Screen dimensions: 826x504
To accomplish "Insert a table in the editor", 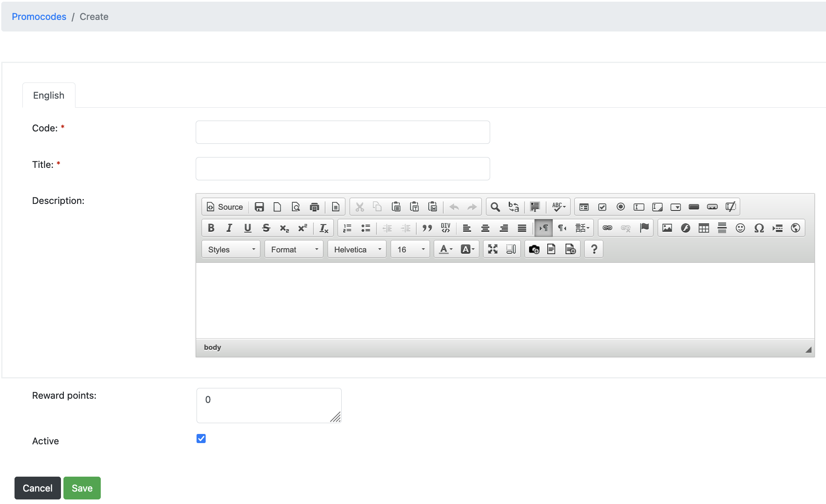I will point(704,228).
